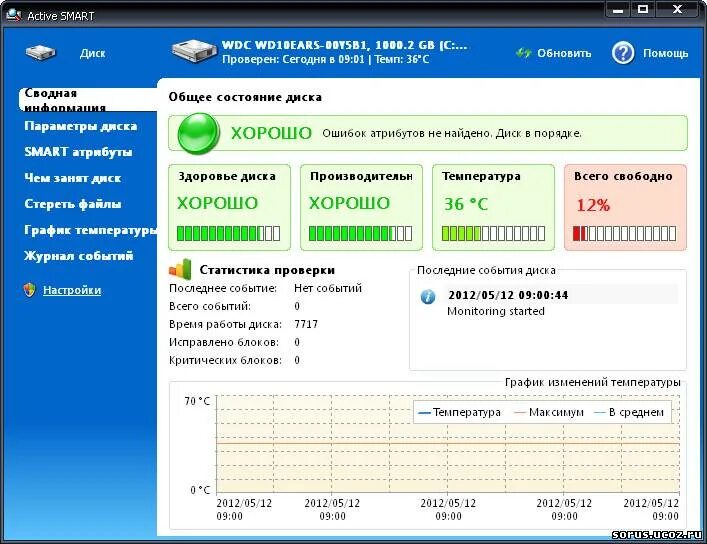Open the Настройки settings link

coord(72,290)
